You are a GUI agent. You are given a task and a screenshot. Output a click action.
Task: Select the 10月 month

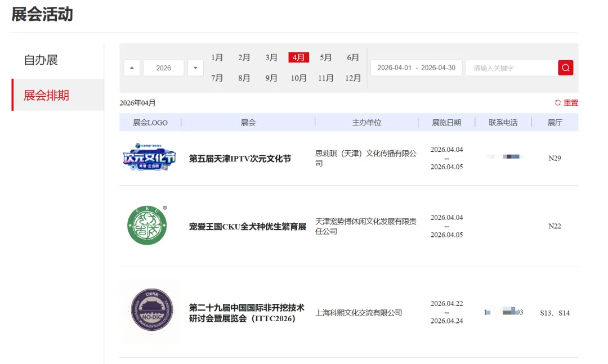tap(298, 78)
